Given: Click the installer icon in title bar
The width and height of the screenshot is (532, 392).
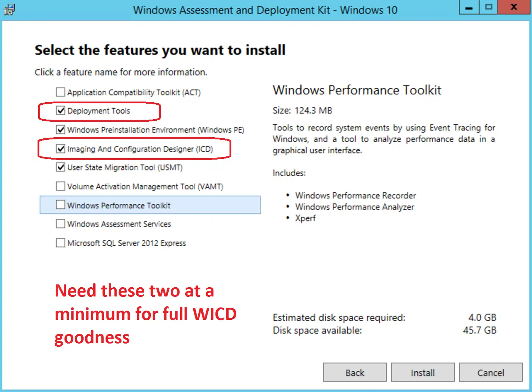Looking at the screenshot, I should pyautogui.click(x=9, y=9).
